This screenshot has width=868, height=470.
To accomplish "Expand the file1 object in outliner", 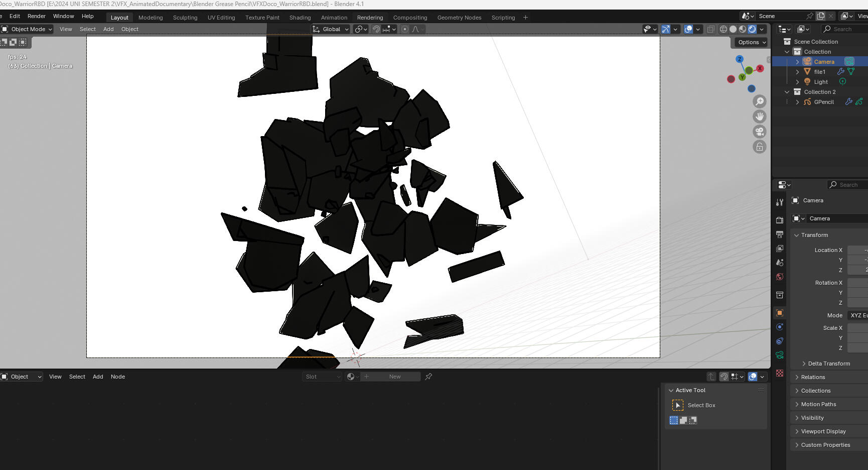I will coord(797,72).
